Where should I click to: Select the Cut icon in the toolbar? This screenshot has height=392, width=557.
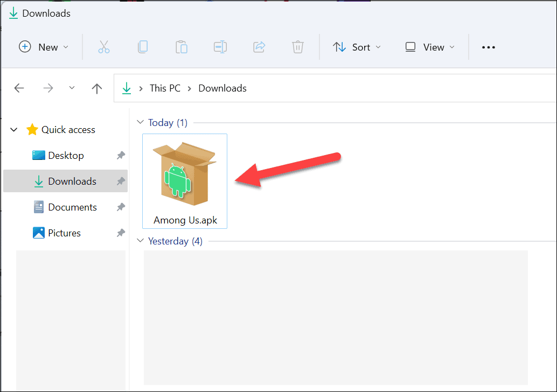click(x=104, y=47)
